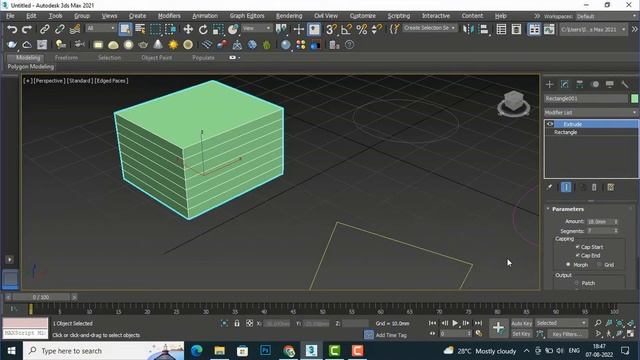Click the cone primitive icon

coord(158,45)
